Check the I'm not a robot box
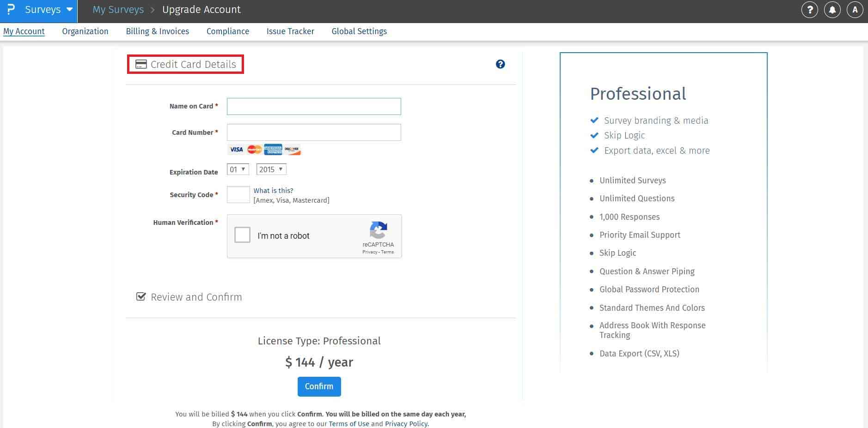Image resolution: width=868 pixels, height=428 pixels. (242, 235)
